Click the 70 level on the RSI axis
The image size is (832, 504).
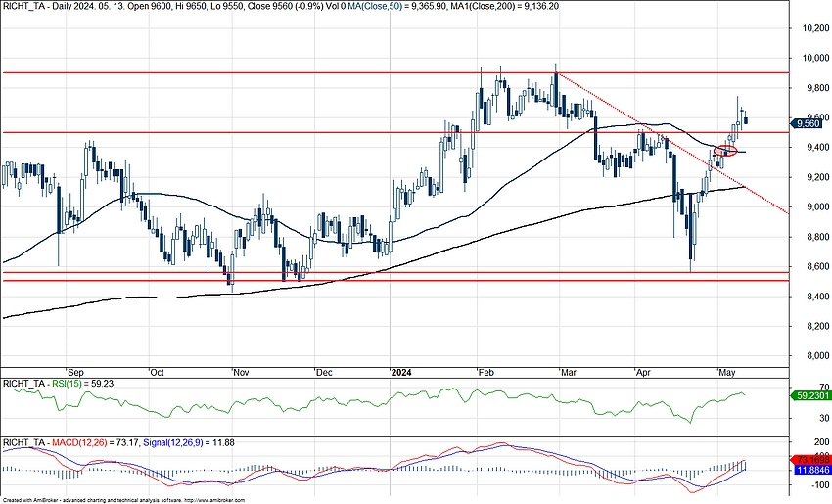[824, 387]
